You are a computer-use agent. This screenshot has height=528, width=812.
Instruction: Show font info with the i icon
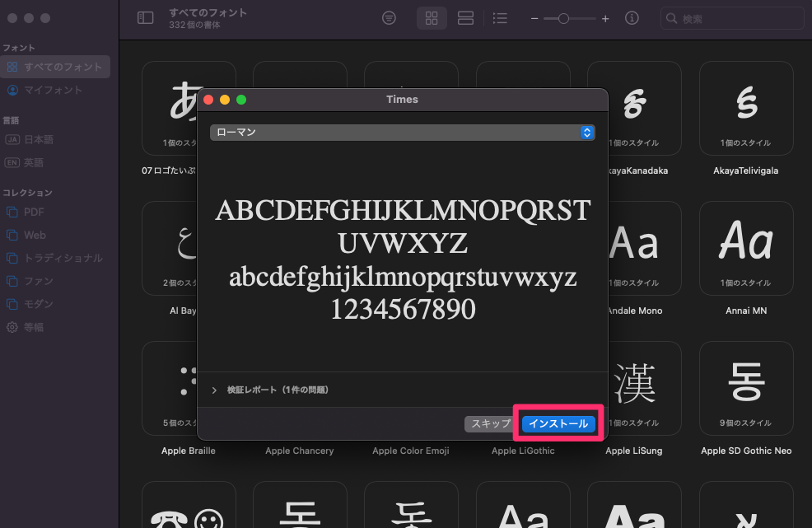[632, 18]
